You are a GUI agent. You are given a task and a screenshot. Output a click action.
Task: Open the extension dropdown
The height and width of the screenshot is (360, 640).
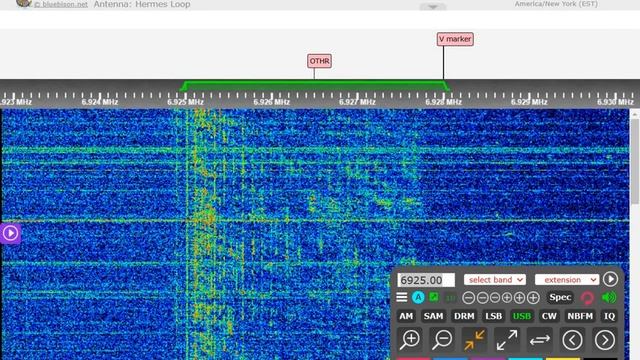567,280
